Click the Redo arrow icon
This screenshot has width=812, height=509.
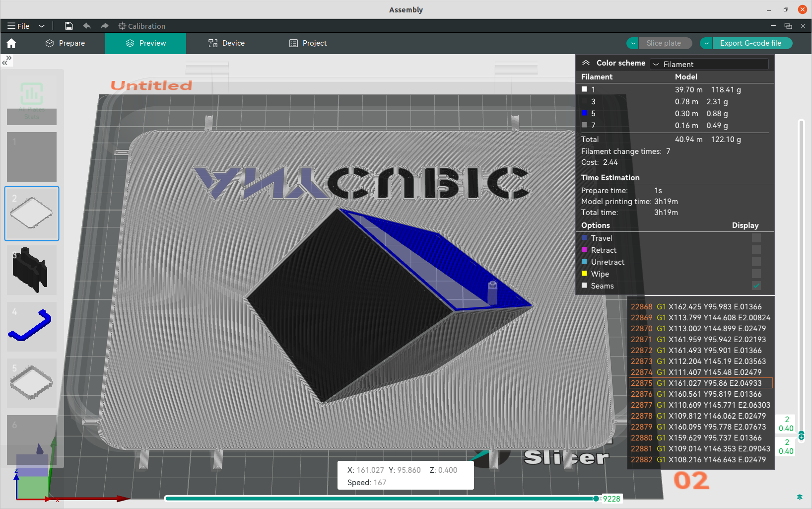tap(104, 26)
